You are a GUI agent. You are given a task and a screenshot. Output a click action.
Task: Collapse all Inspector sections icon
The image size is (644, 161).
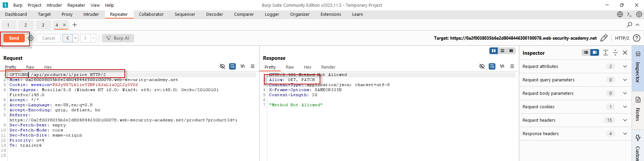coord(615,52)
